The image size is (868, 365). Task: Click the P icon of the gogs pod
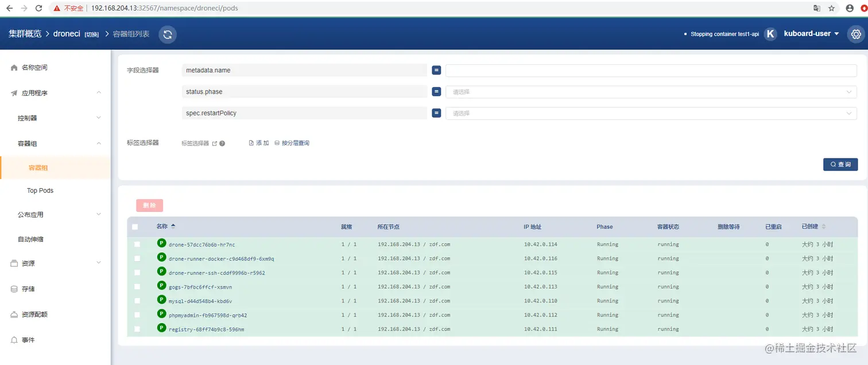(161, 286)
